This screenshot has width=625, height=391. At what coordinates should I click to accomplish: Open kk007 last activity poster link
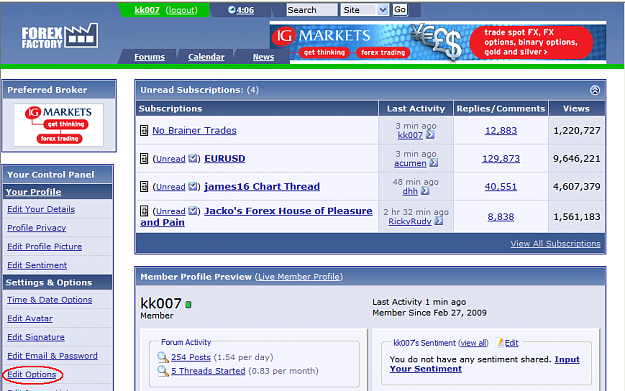point(410,135)
